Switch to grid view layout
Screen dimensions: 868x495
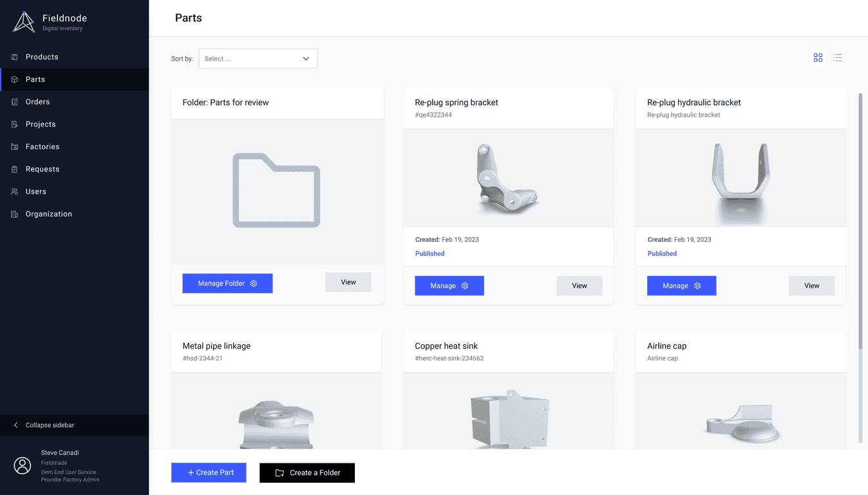tap(818, 58)
